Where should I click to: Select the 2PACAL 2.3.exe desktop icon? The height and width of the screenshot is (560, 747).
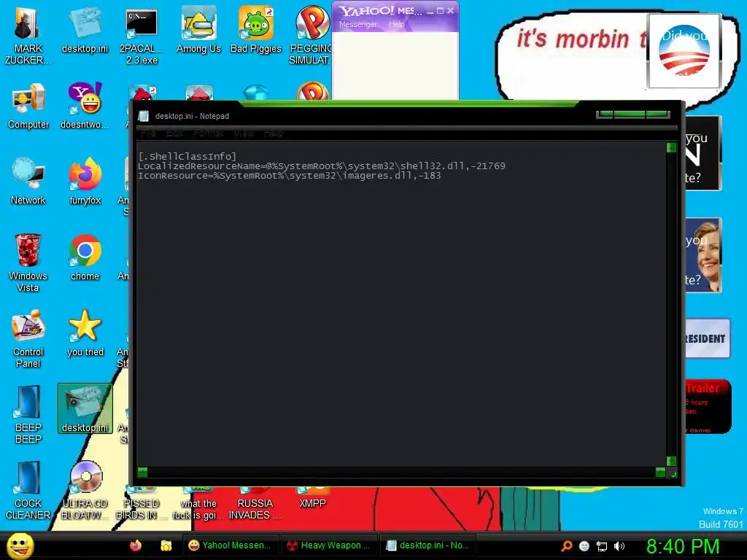tap(142, 36)
